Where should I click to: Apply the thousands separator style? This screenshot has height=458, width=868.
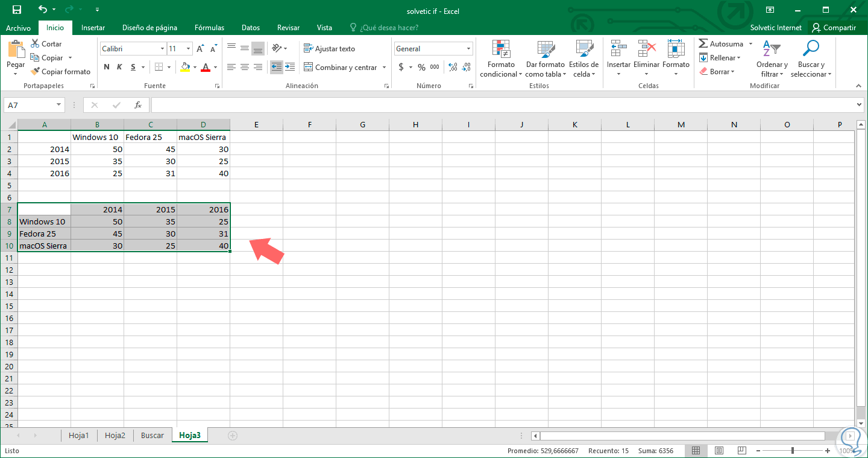pos(436,67)
